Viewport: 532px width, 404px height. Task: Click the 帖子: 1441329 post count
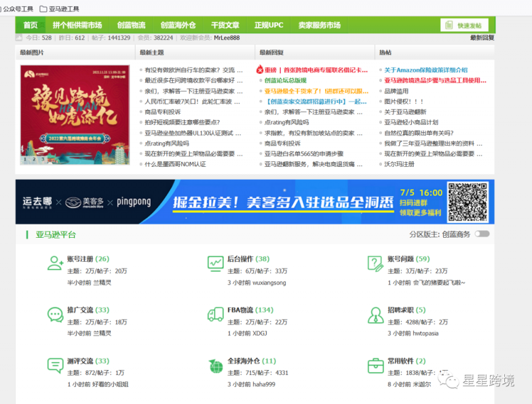pos(111,38)
